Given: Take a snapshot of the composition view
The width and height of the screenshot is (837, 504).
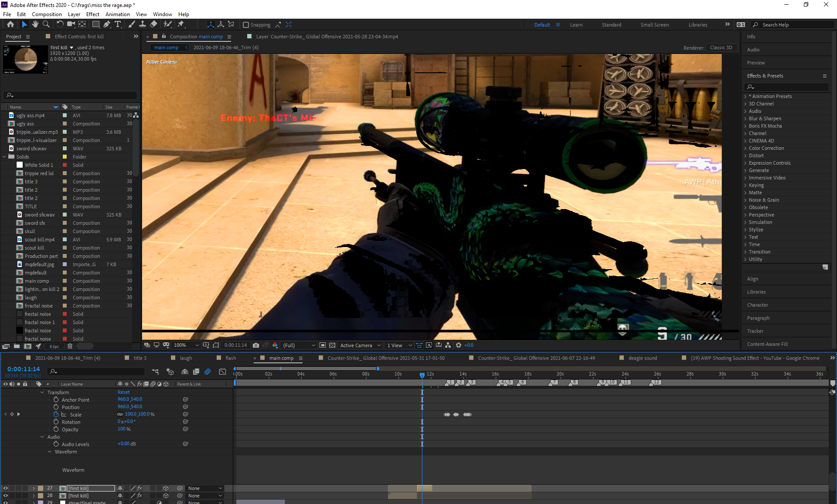Looking at the screenshot, I should click(255, 345).
